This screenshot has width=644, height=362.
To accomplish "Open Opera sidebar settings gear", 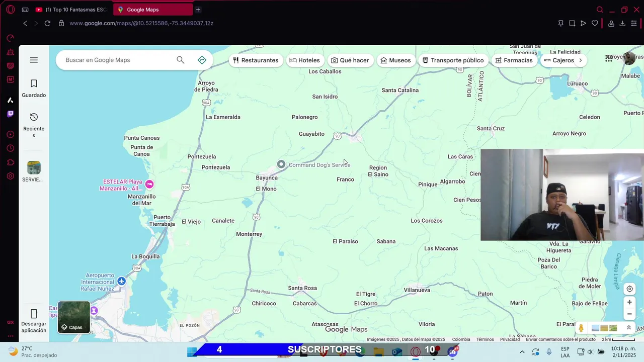I will 10,176.
